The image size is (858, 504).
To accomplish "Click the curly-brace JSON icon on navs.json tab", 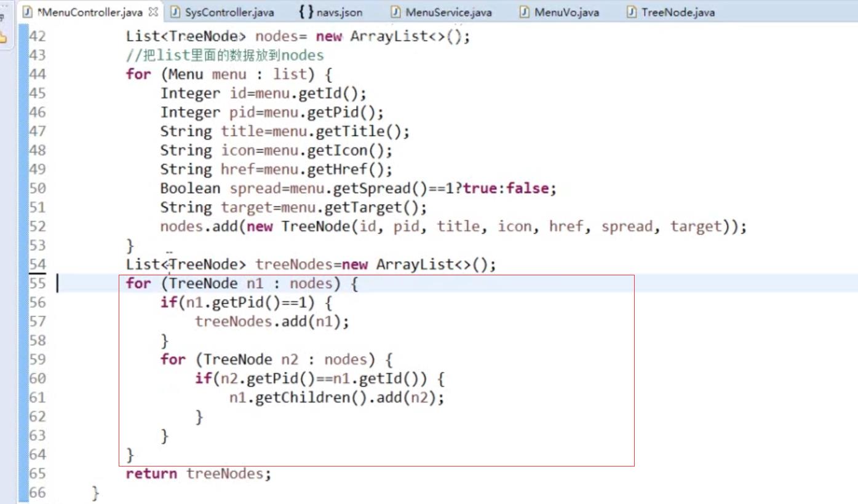I will point(306,12).
